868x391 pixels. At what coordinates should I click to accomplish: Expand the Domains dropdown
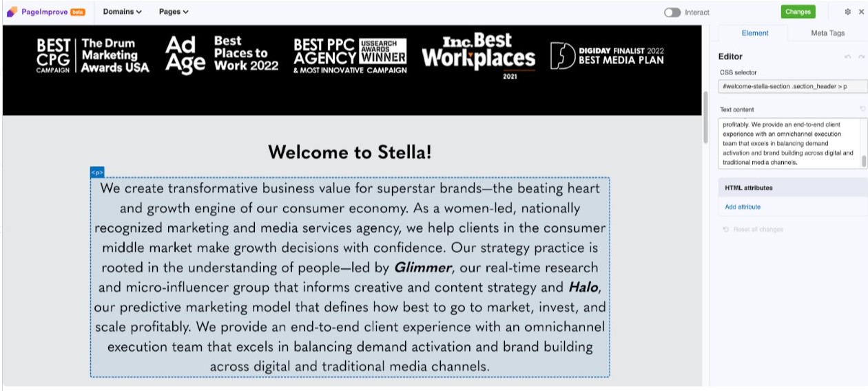(x=122, y=12)
